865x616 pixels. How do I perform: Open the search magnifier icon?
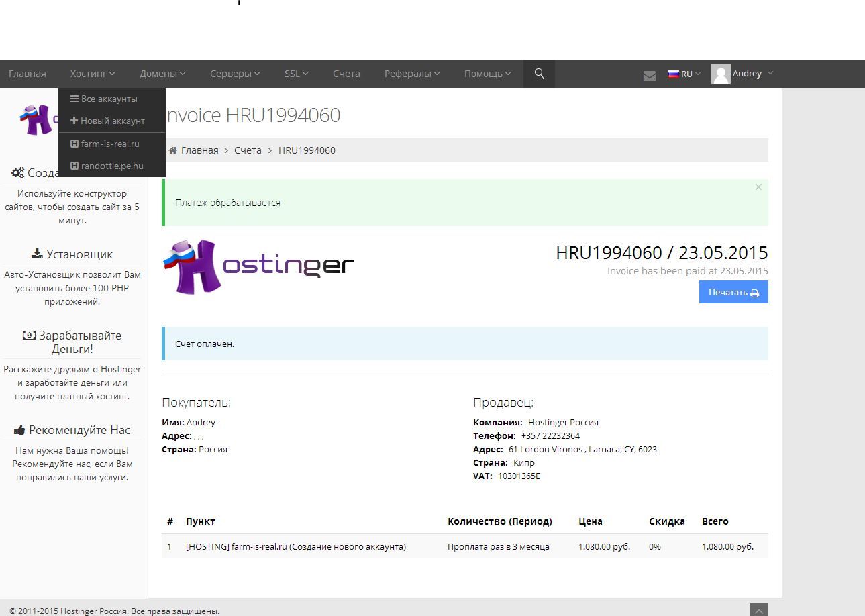[x=539, y=74]
